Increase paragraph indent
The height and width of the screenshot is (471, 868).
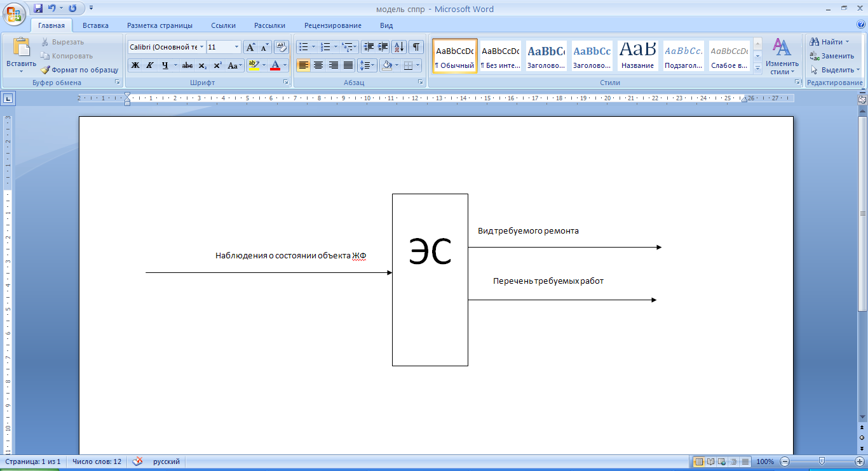pos(383,47)
